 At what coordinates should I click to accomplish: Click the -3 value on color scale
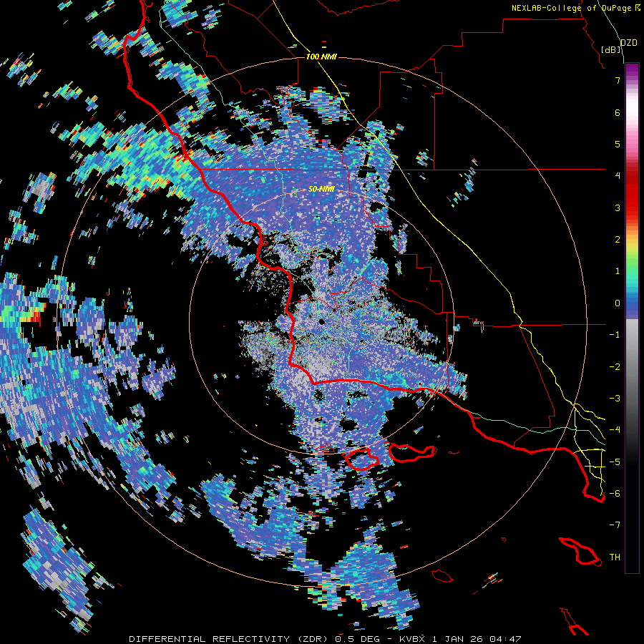(615, 399)
